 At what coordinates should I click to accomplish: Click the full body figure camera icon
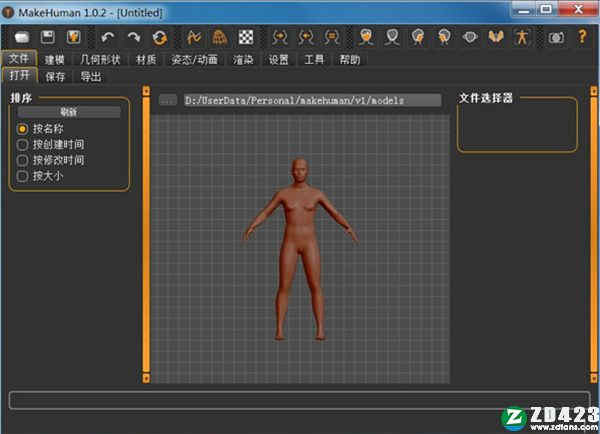click(522, 38)
